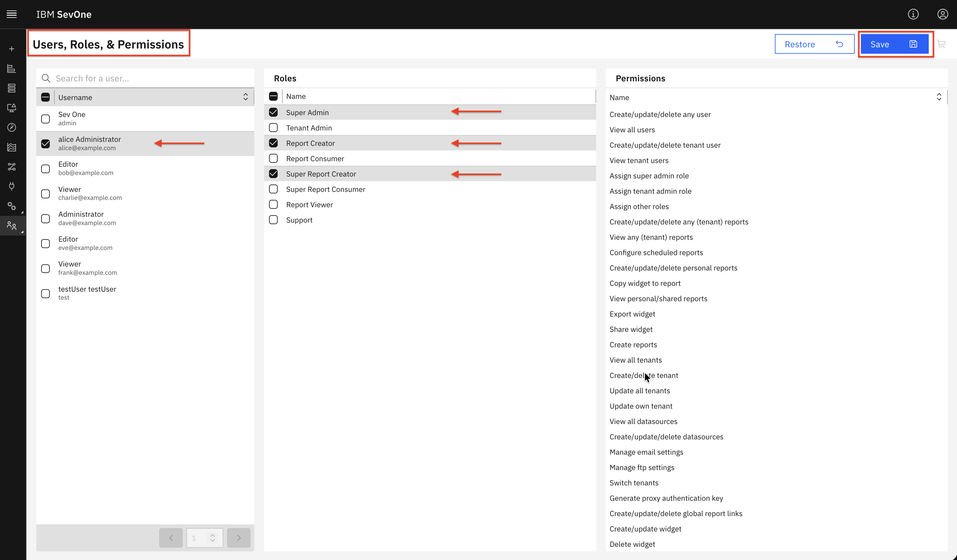Select the charlie@example.com Viewer row
This screenshot has width=957, height=560.
coord(145,193)
